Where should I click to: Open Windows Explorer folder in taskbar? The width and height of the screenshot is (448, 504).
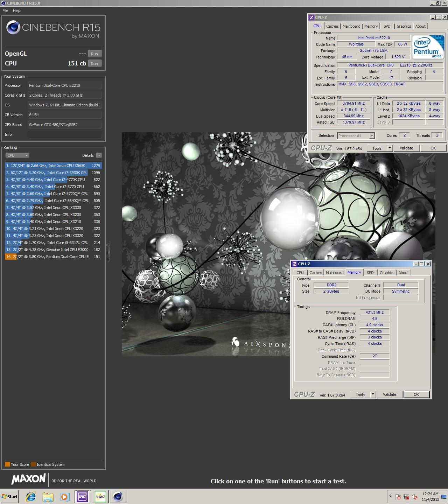click(x=48, y=496)
